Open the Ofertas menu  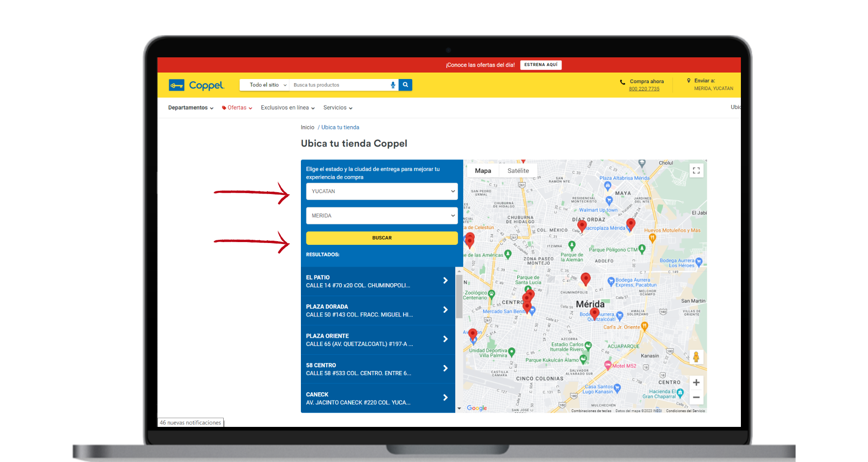(x=237, y=108)
